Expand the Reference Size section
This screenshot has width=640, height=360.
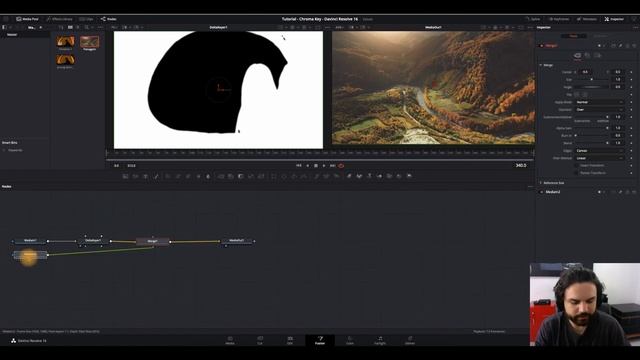541,183
